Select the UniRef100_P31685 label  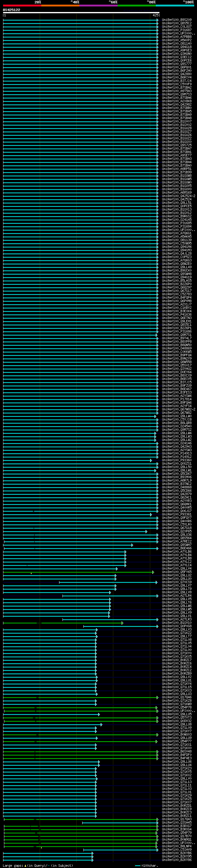coord(177,223)
